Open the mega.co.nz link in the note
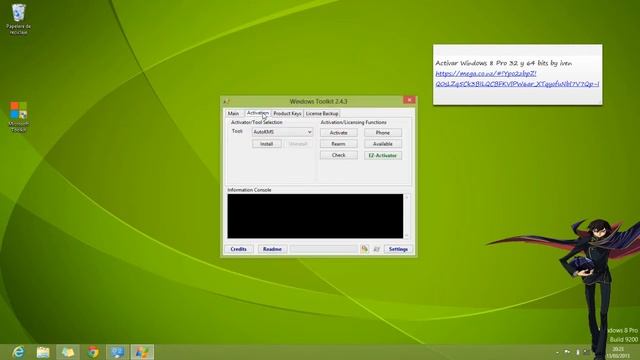Image resolution: width=640 pixels, height=360 pixels. click(517, 79)
